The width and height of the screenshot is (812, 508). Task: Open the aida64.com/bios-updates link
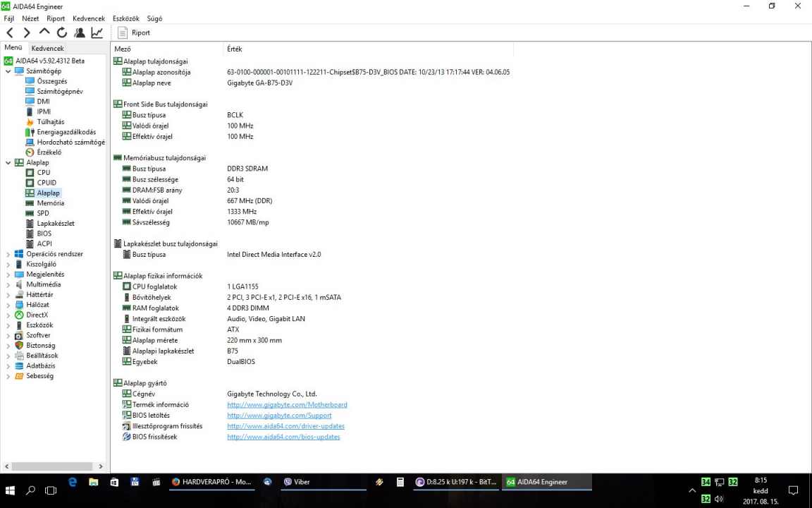click(283, 437)
